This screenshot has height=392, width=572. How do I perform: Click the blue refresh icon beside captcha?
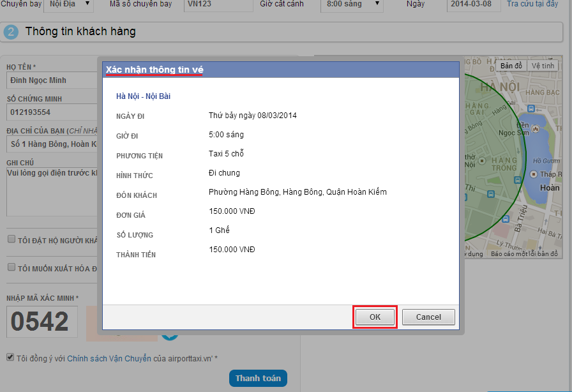point(169,333)
